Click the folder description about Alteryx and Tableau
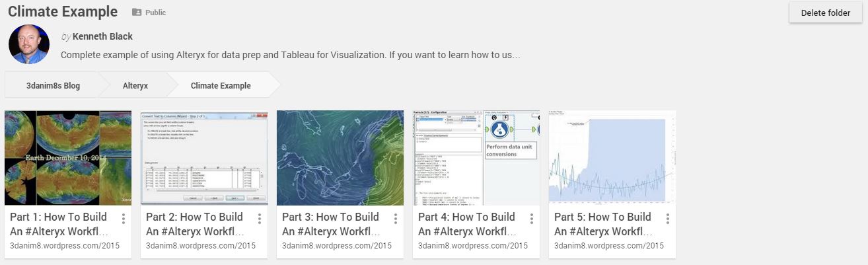Screen dimensions: 868x265 [290, 55]
